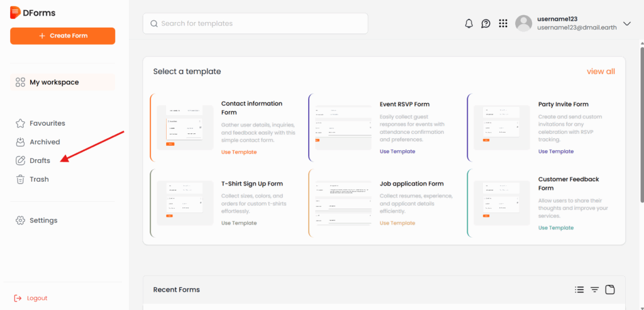Open Settings from the sidebar
Viewport: 644px width, 310px height.
click(x=43, y=221)
